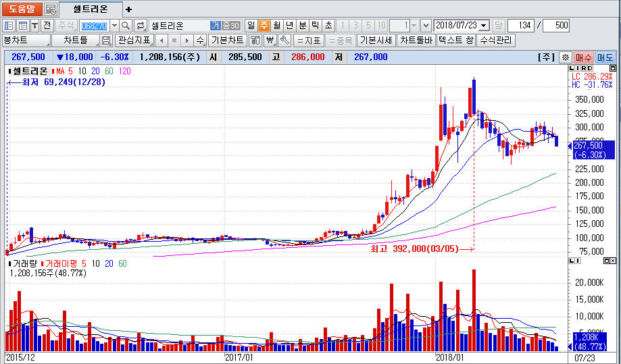Click the T text icon in toolbar
Screen dimensions: 621x364
tap(34, 26)
